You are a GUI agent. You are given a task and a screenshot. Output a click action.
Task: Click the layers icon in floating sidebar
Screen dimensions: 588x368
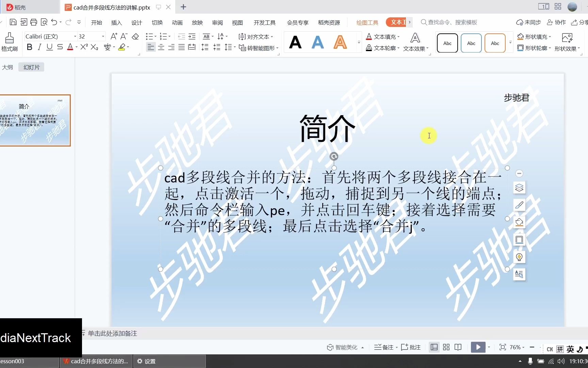point(519,188)
